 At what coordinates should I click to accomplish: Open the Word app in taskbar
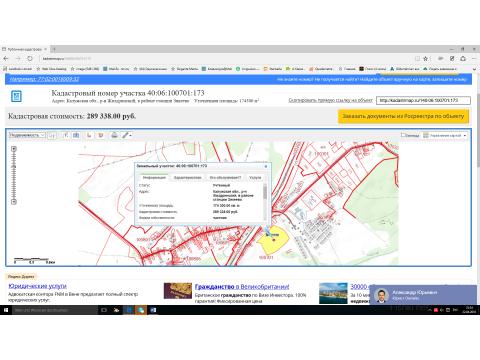153,310
